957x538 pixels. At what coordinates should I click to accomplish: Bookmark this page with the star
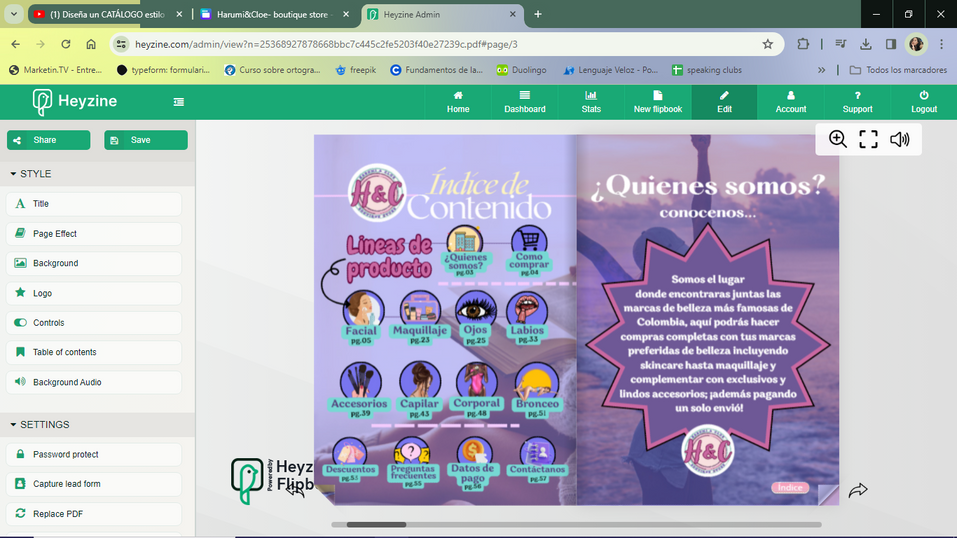(x=767, y=44)
